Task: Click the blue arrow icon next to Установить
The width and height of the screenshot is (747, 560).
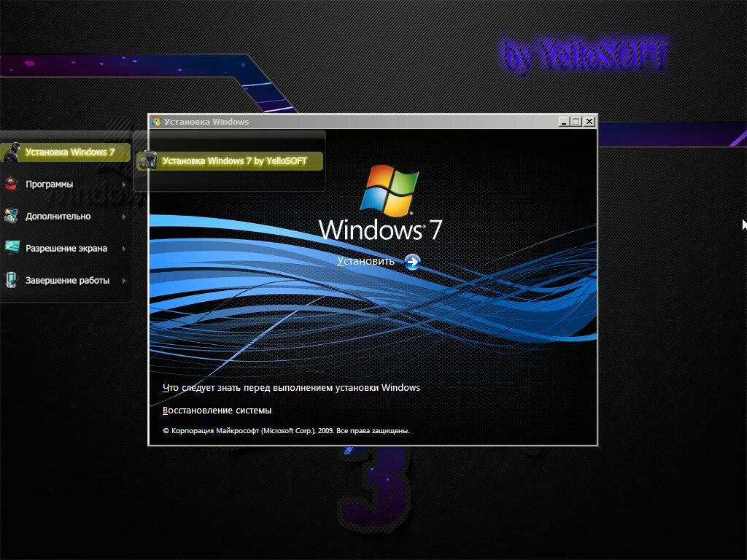Action: [412, 262]
